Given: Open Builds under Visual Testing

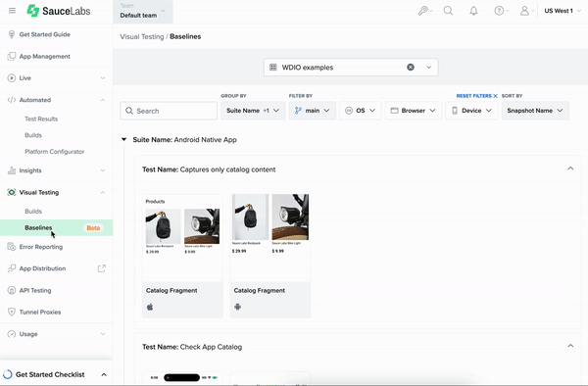Looking at the screenshot, I should 33,212.
